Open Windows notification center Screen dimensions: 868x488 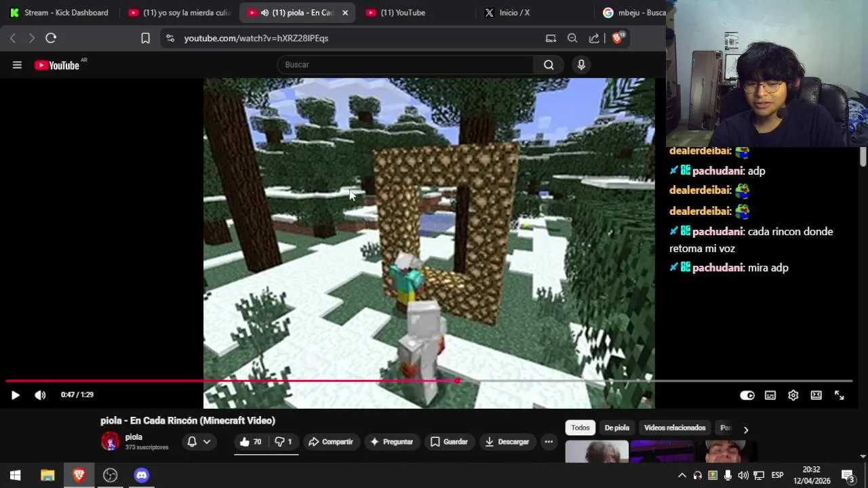(x=848, y=475)
